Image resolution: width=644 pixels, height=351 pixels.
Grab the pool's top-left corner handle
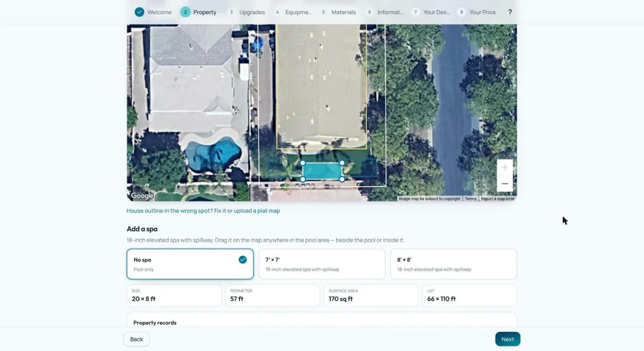tap(303, 163)
